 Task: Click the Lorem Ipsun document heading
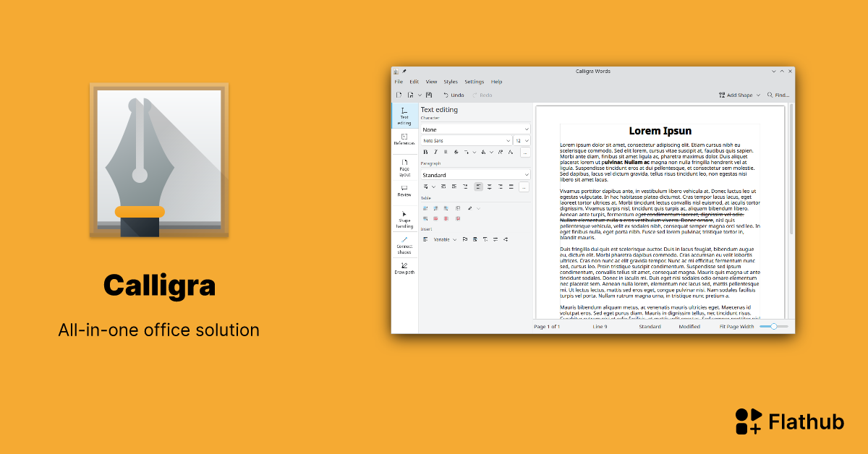coord(660,131)
